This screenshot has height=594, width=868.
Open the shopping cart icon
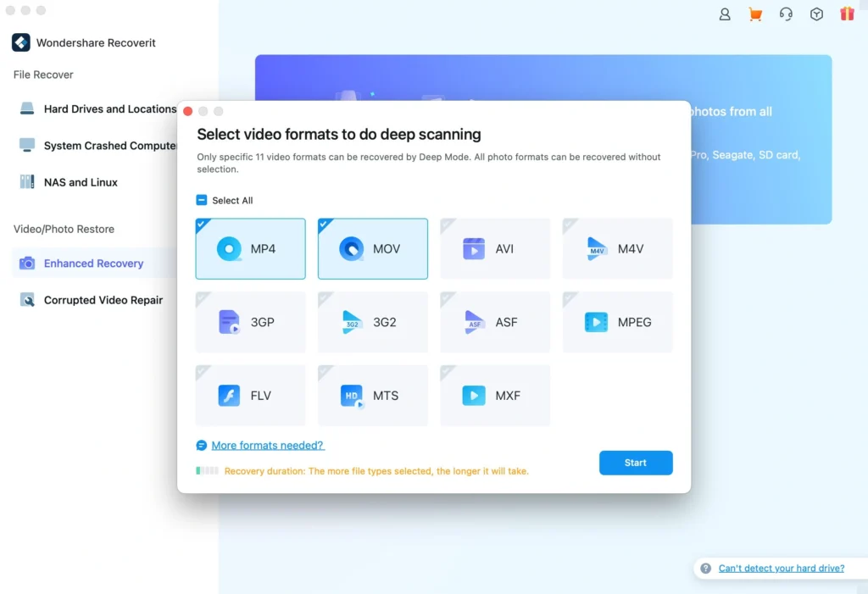coord(755,14)
